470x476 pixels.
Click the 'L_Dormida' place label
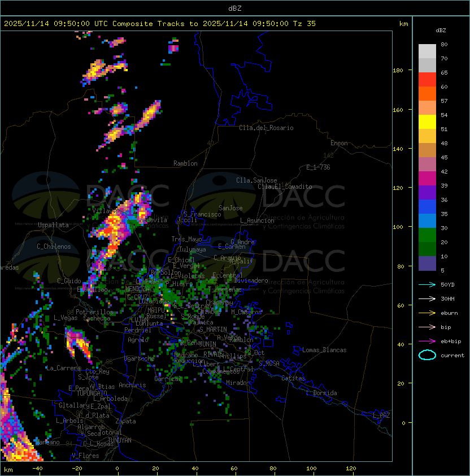pos(321,393)
